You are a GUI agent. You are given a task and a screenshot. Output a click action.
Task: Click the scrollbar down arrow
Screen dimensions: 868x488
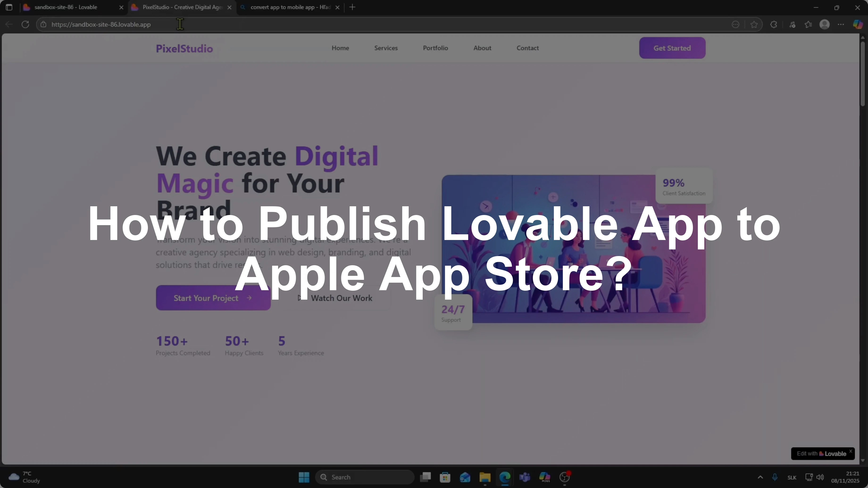click(x=863, y=460)
